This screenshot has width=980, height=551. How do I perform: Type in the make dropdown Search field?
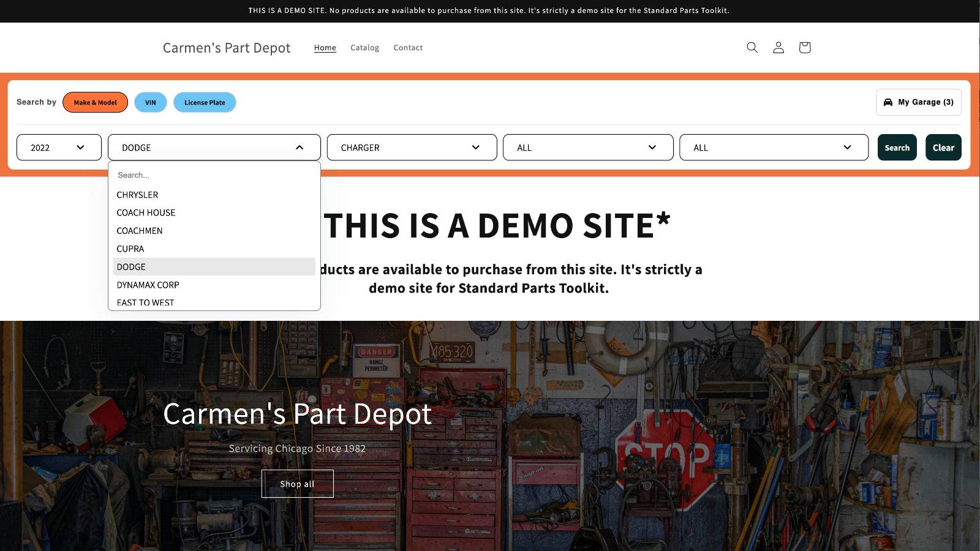point(214,175)
